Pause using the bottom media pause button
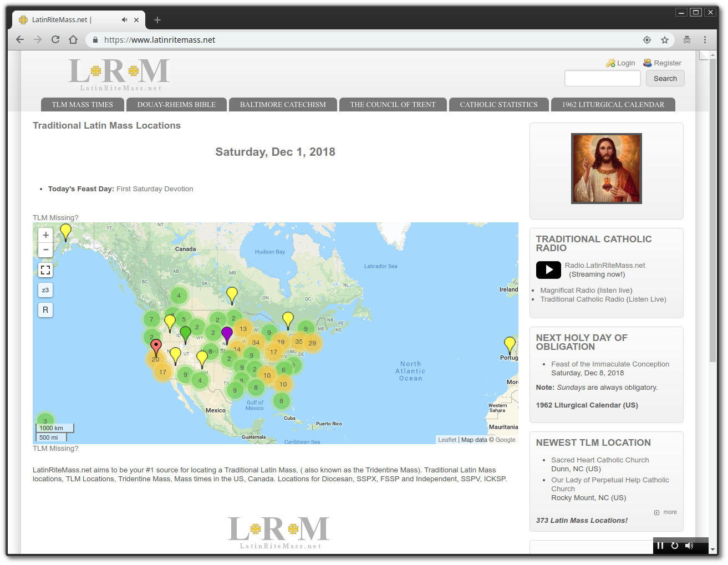Screen dimensions: 728x565 point(660,546)
